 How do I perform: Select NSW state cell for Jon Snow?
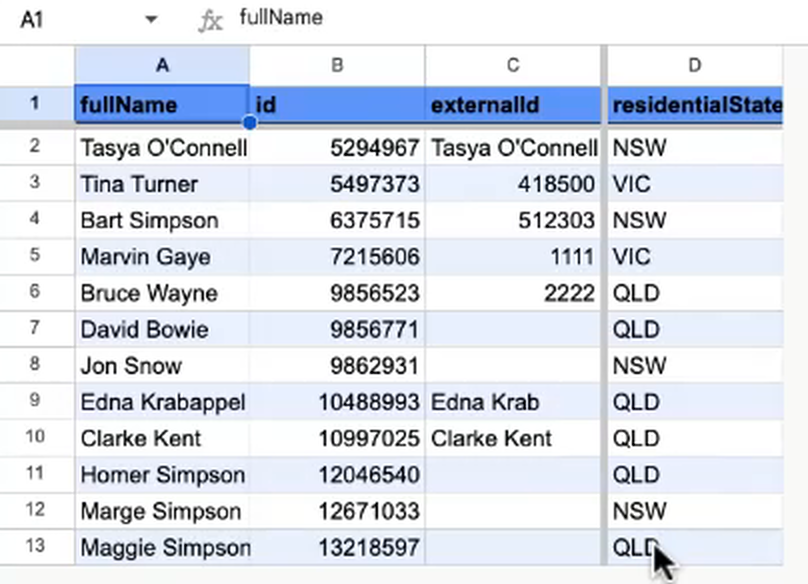click(x=695, y=366)
